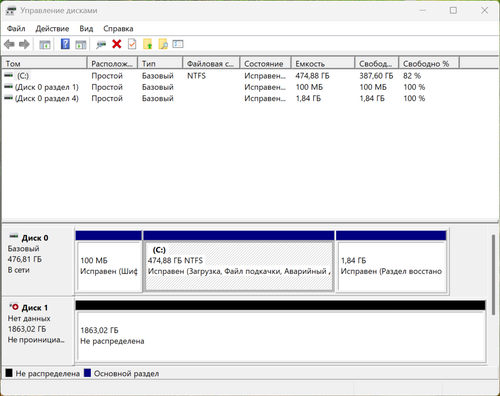Open Help via the blue question-mark icon

pos(65,44)
